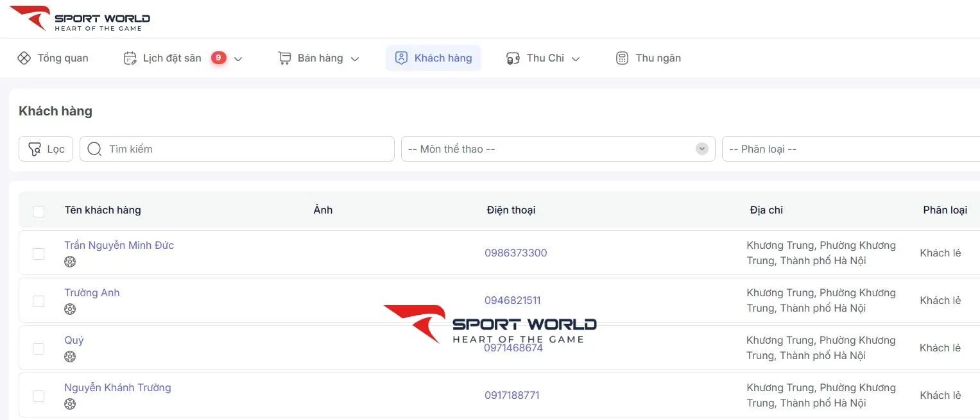The height and width of the screenshot is (420, 980).
Task: Open phone number 0986373300 link
Action: pyautogui.click(x=515, y=253)
